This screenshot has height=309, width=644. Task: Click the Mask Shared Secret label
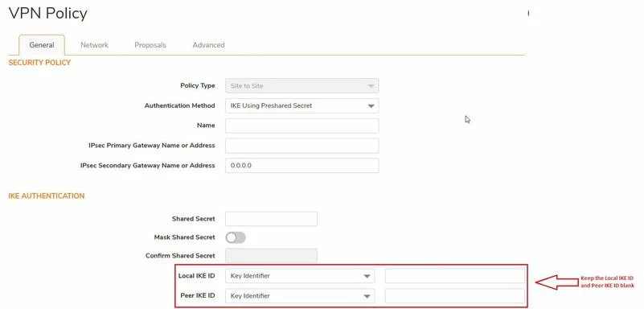click(x=184, y=237)
